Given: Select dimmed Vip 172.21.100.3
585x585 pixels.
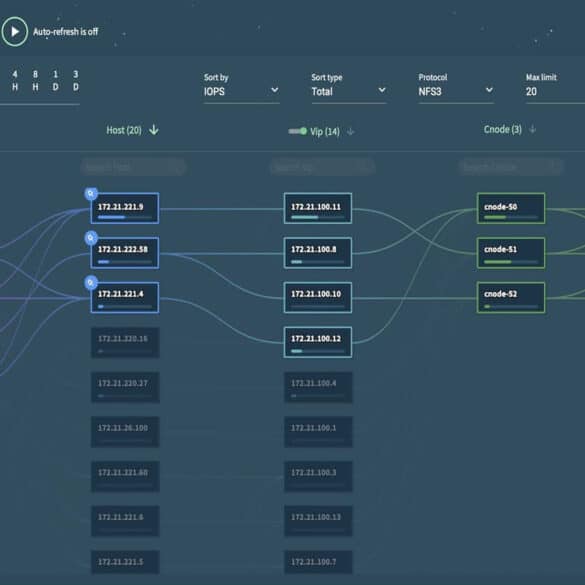Looking at the screenshot, I should coord(318,476).
